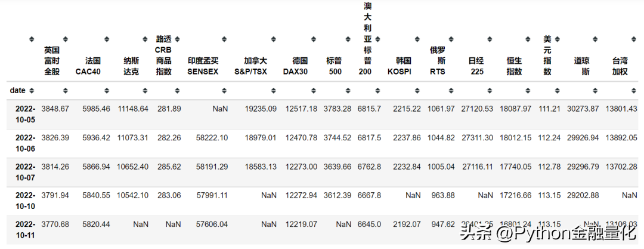The height and width of the screenshot is (249, 644).
Task: Click cell value 283.06
Action: [168, 195]
